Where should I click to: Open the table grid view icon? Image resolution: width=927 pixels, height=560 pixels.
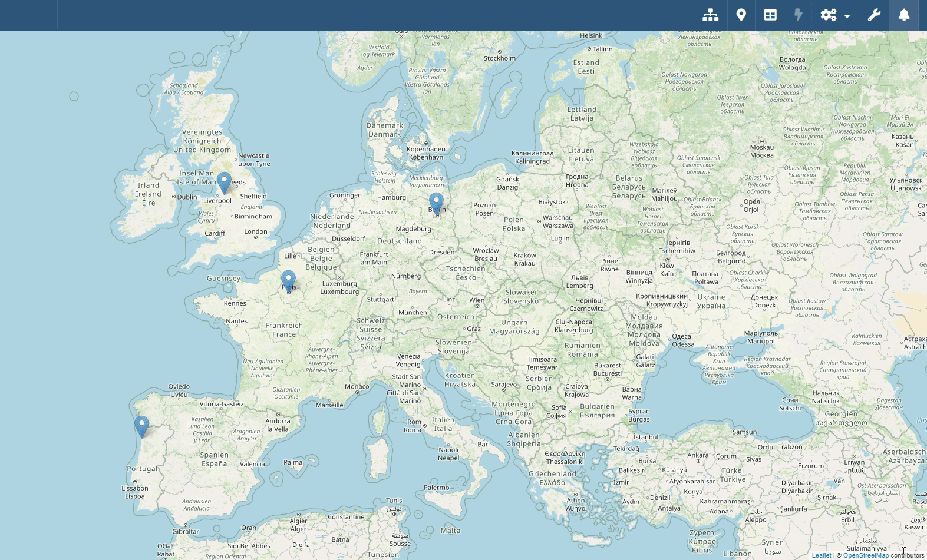[770, 15]
